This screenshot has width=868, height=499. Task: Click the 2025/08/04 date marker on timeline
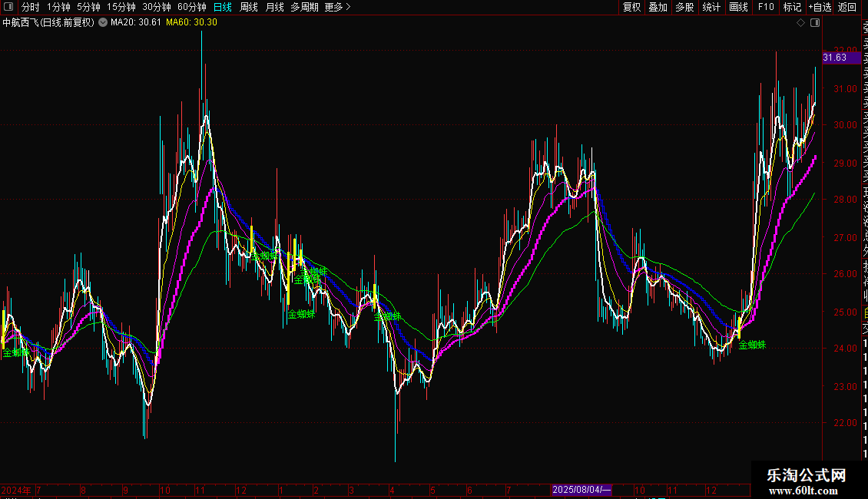[x=581, y=490]
